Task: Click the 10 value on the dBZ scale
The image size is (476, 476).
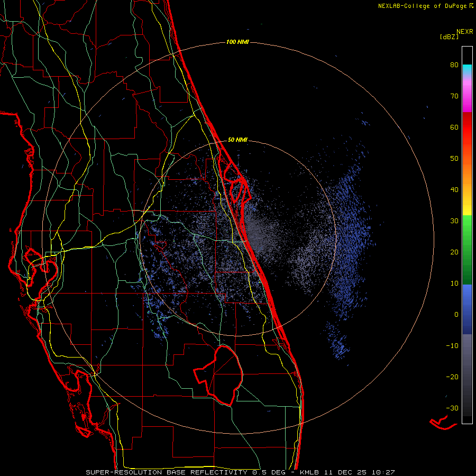Action: pyautogui.click(x=454, y=283)
